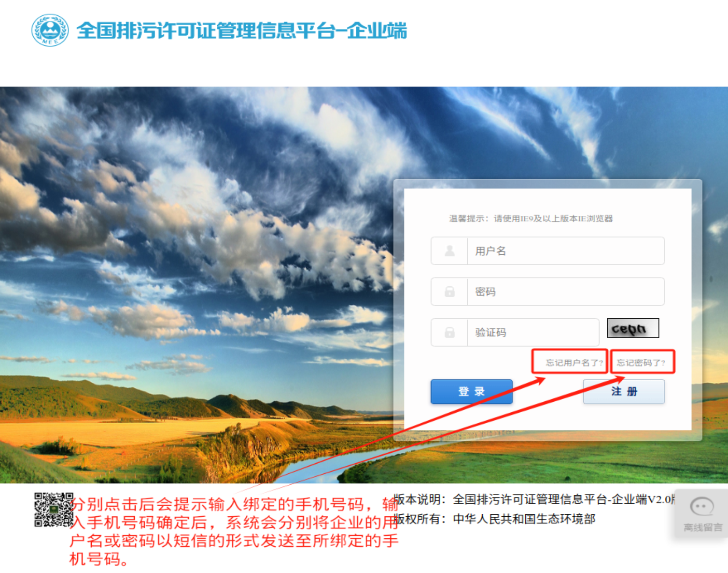Click the blue 登录 login button
The width and height of the screenshot is (728, 573).
[471, 391]
